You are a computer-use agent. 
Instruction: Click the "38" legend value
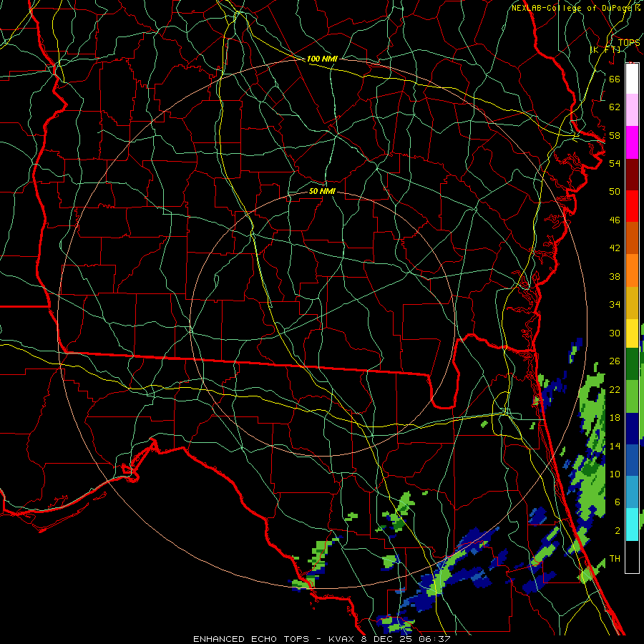click(x=615, y=276)
